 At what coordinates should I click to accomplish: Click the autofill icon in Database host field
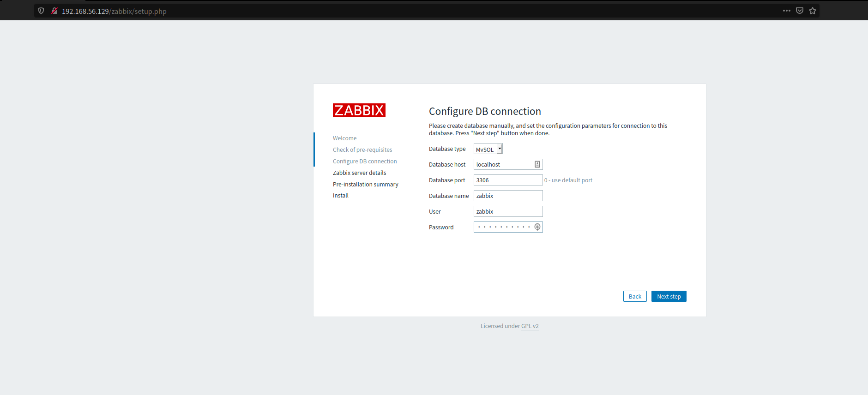point(537,164)
